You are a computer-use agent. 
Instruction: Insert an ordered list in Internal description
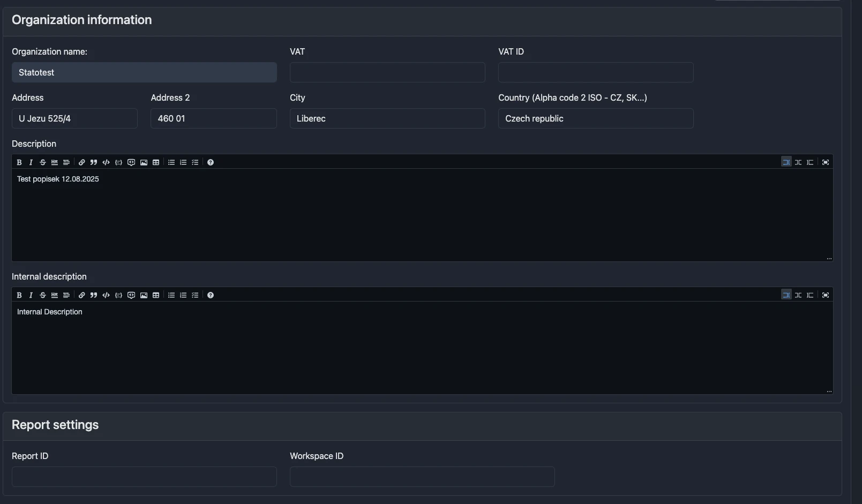click(183, 295)
